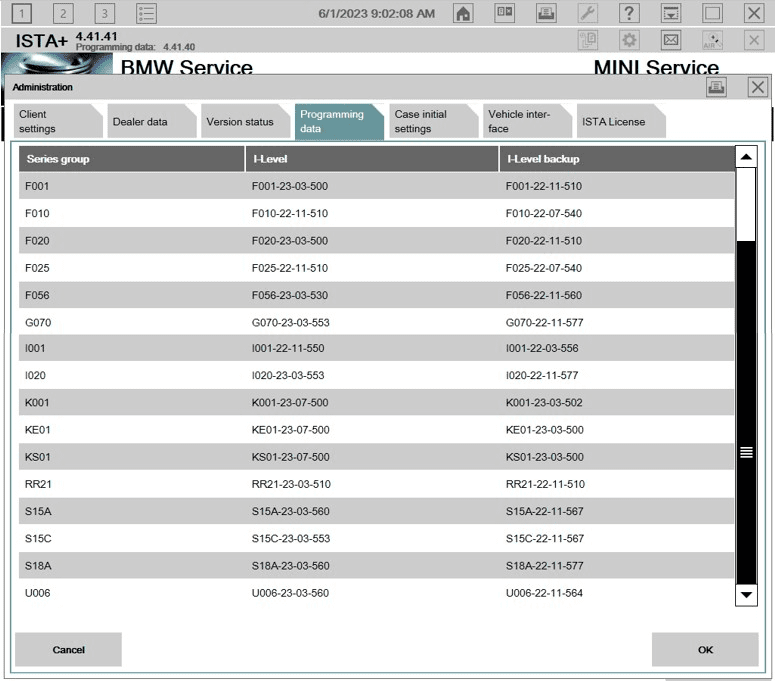Select the I020 series group cell
This screenshot has height=681, width=775.
pyautogui.click(x=35, y=375)
